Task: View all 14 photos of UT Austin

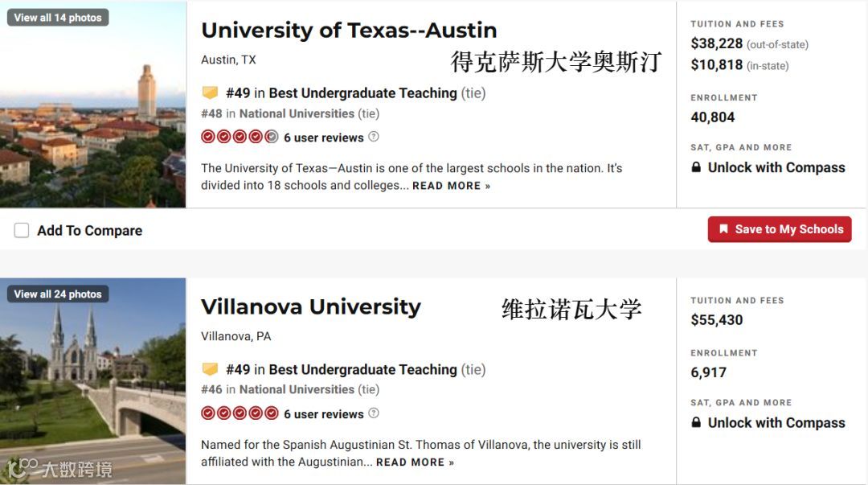Action: click(58, 17)
